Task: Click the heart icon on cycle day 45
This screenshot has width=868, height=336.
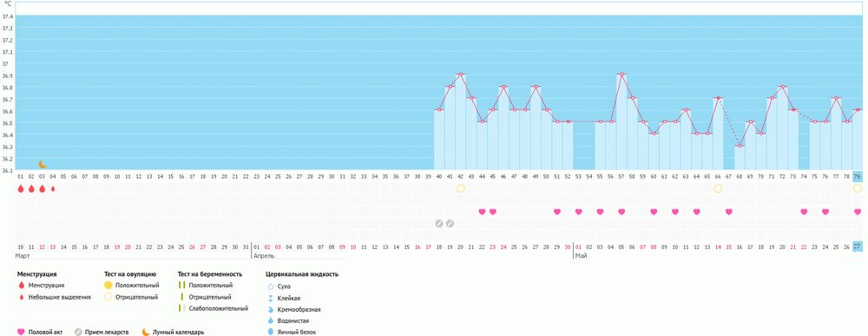Action: [493, 212]
